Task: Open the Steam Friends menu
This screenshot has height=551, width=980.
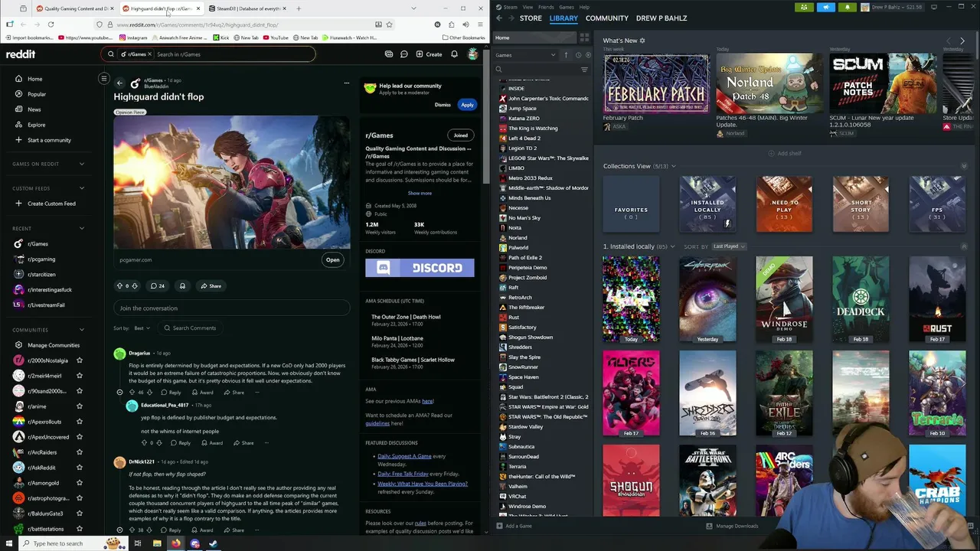Action: (x=546, y=7)
